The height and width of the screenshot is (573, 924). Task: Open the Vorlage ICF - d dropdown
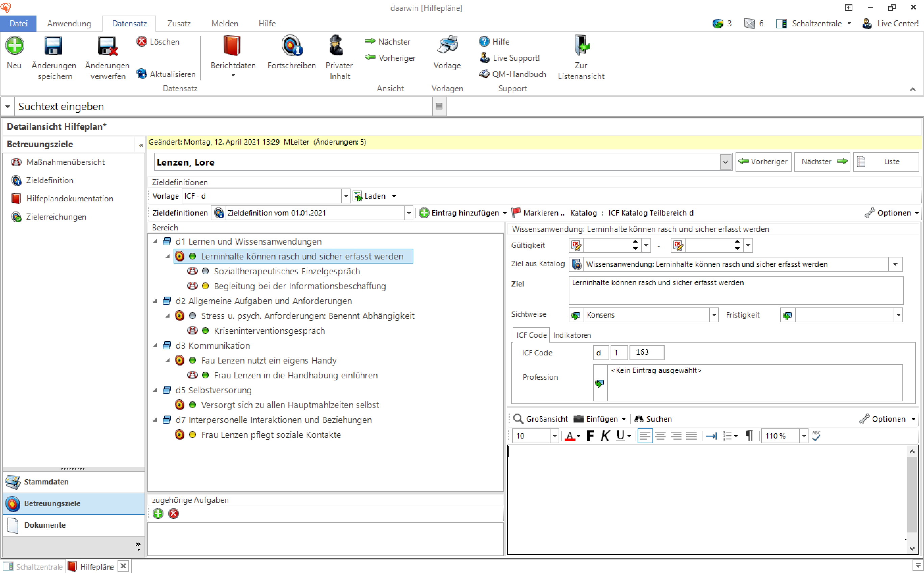tap(345, 196)
